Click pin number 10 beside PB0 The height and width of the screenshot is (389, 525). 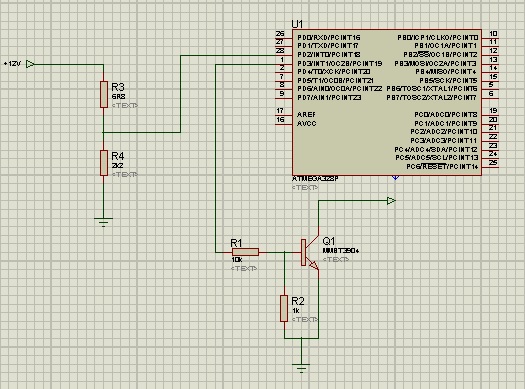(493, 33)
